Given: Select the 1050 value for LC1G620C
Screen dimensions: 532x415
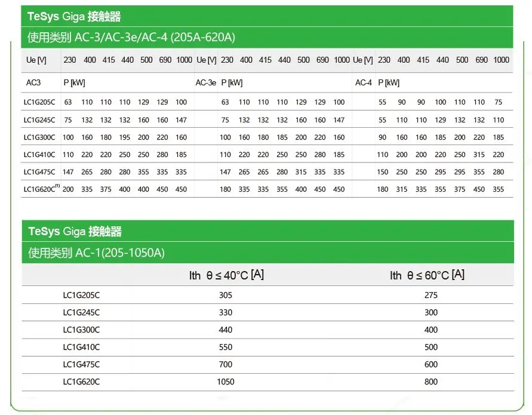Looking at the screenshot, I should [x=226, y=382].
